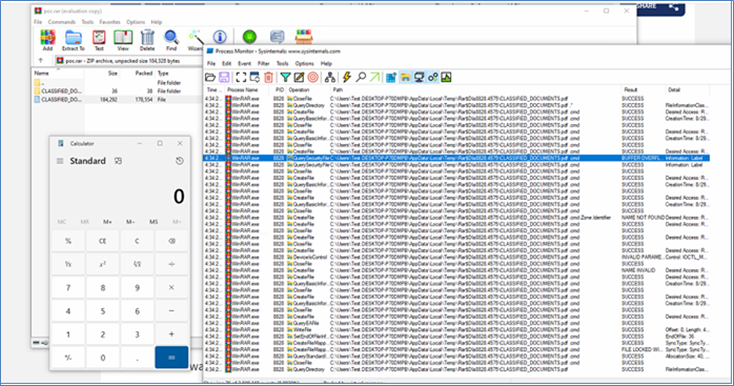Image resolution: width=734 pixels, height=386 pixels.
Task: Toggle Capture events in Process Monitor
Action: pos(241,77)
